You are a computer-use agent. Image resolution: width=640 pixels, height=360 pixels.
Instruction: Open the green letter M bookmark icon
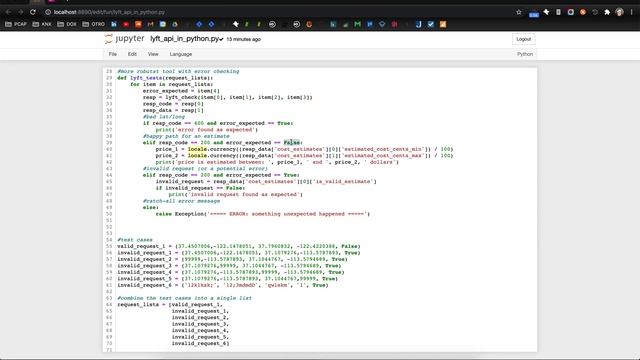coord(358,24)
